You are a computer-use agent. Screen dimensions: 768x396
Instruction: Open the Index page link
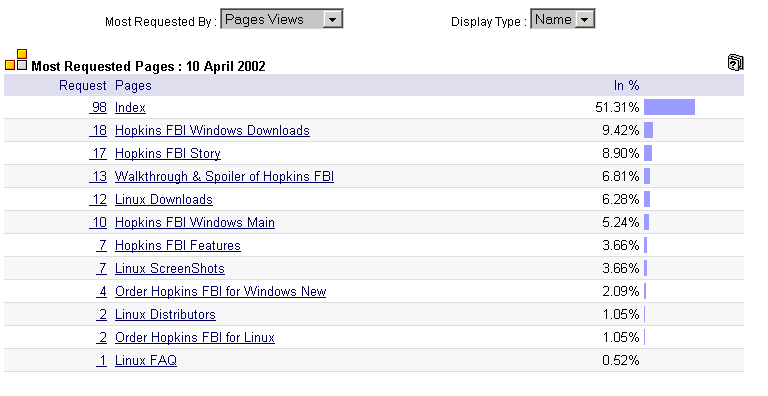[x=130, y=107]
